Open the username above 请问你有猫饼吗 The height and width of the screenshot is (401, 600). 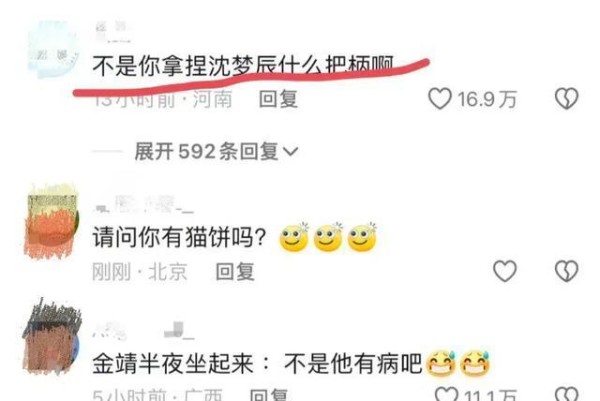144,205
